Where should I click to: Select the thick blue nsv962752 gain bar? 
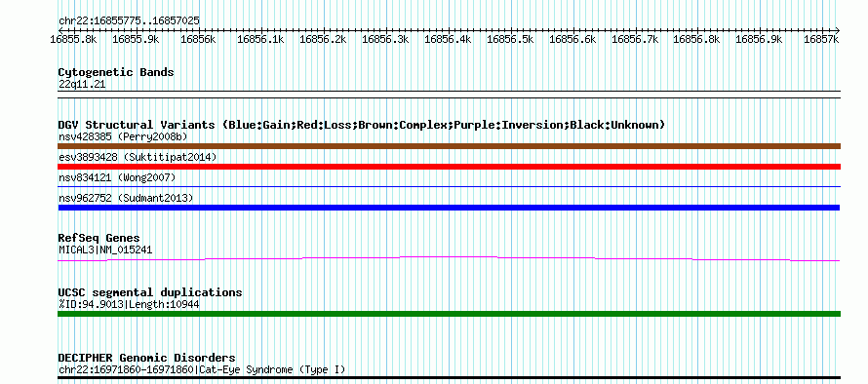(x=449, y=208)
